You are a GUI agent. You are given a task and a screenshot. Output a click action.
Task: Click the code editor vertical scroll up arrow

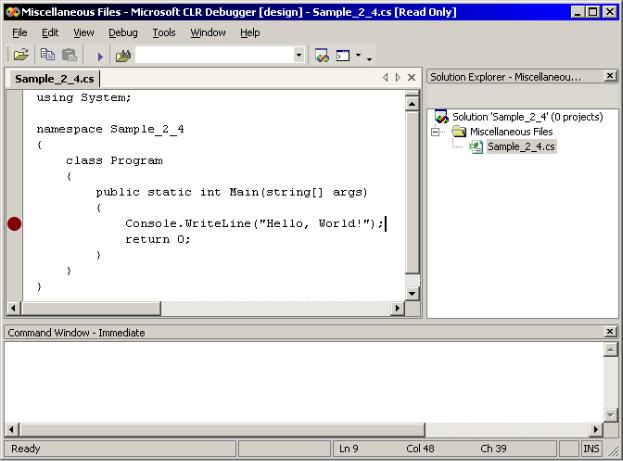tap(412, 104)
